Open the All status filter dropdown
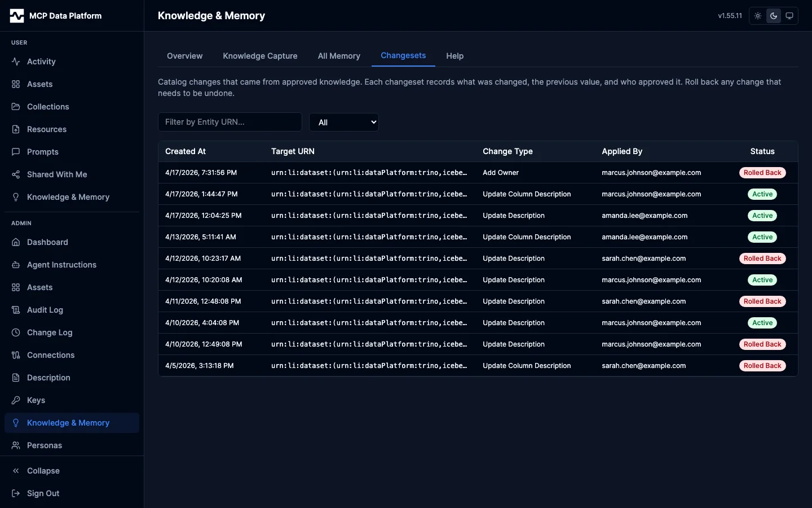 pos(343,122)
